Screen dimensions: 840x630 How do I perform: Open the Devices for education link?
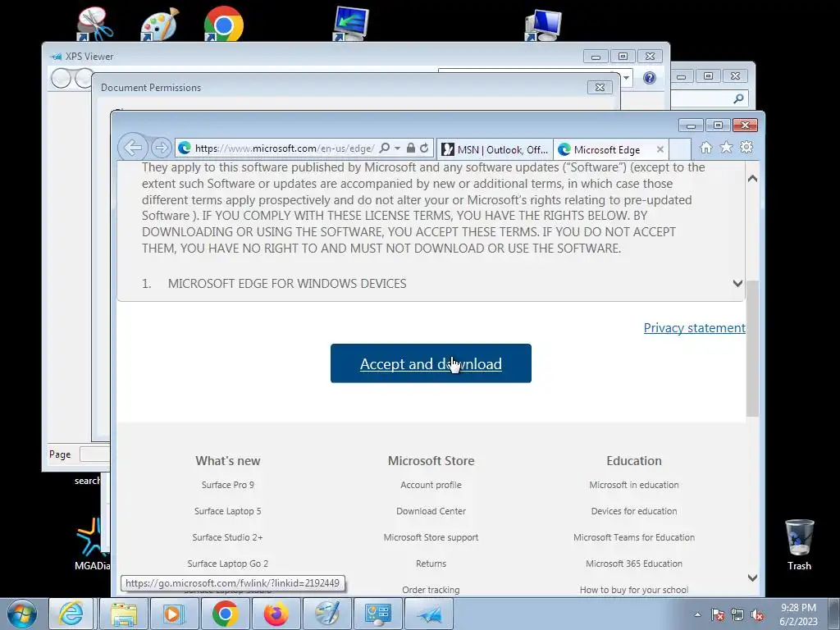634,511
